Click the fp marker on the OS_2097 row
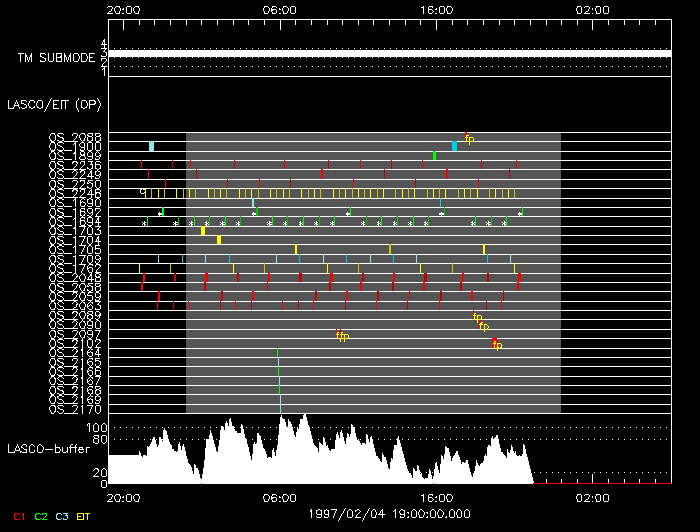The width and height of the screenshot is (700, 532). pyautogui.click(x=342, y=336)
